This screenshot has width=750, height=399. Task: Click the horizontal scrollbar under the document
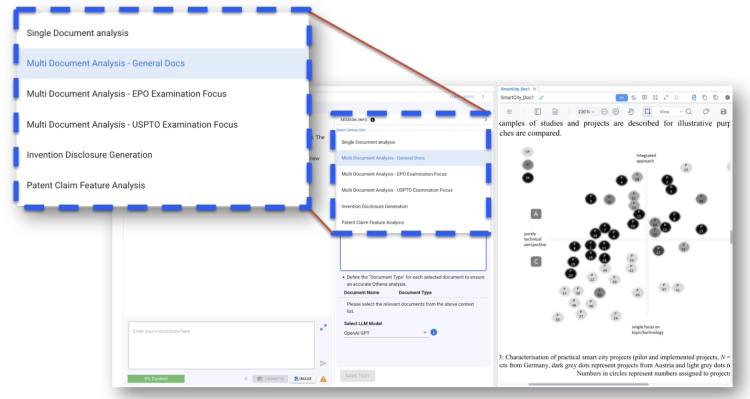pos(588,384)
